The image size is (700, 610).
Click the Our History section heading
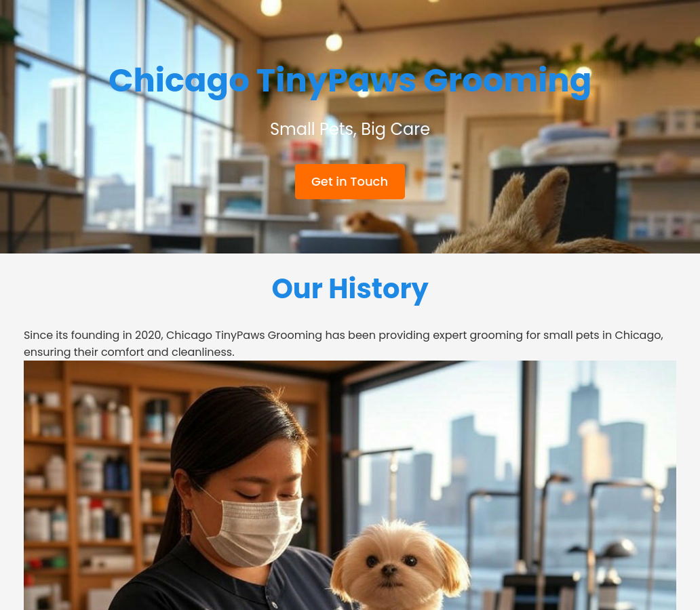tap(350, 289)
